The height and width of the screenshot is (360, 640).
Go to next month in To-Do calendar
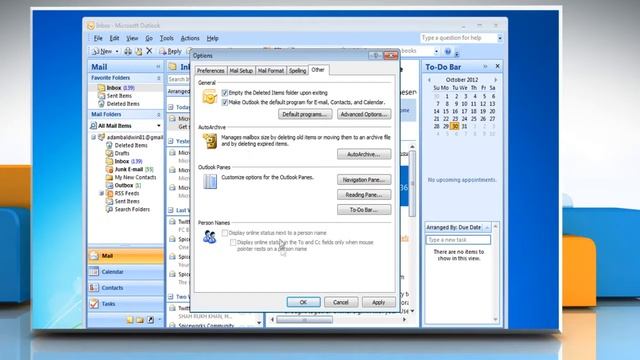click(x=496, y=80)
